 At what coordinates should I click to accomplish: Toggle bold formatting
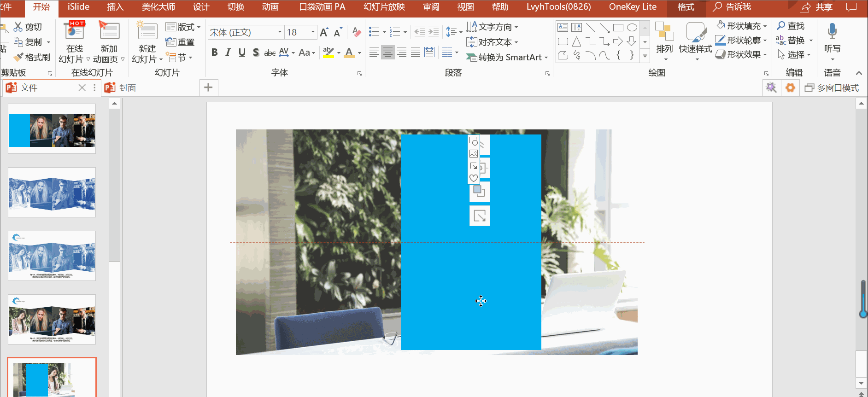point(214,53)
